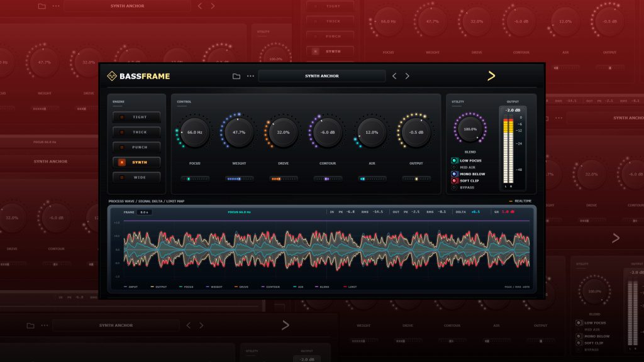Click the CONTROL section label
This screenshot has width=644, height=362.
[184, 102]
